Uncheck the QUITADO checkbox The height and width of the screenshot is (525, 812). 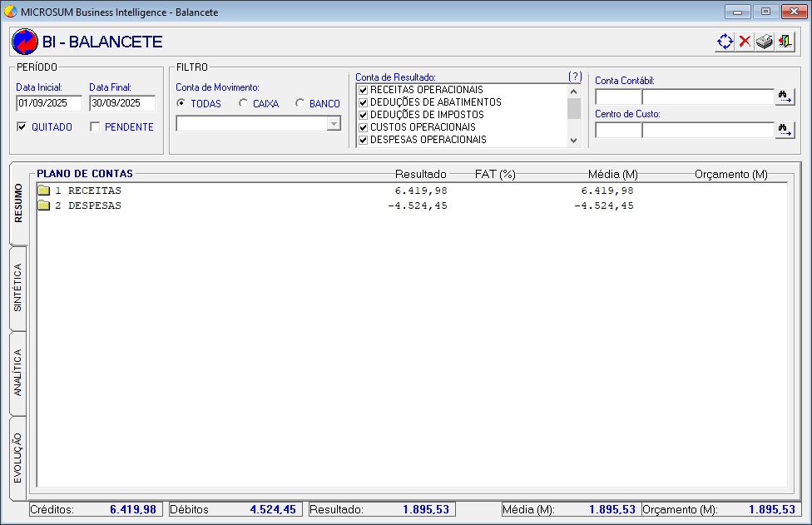pos(22,127)
